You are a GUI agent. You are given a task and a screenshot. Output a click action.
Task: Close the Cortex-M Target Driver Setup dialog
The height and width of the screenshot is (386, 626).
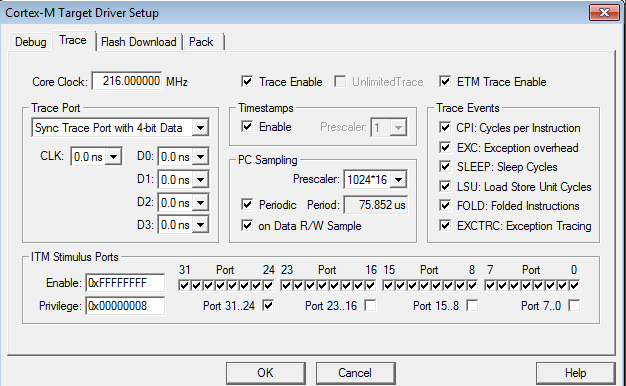pyautogui.click(x=604, y=12)
